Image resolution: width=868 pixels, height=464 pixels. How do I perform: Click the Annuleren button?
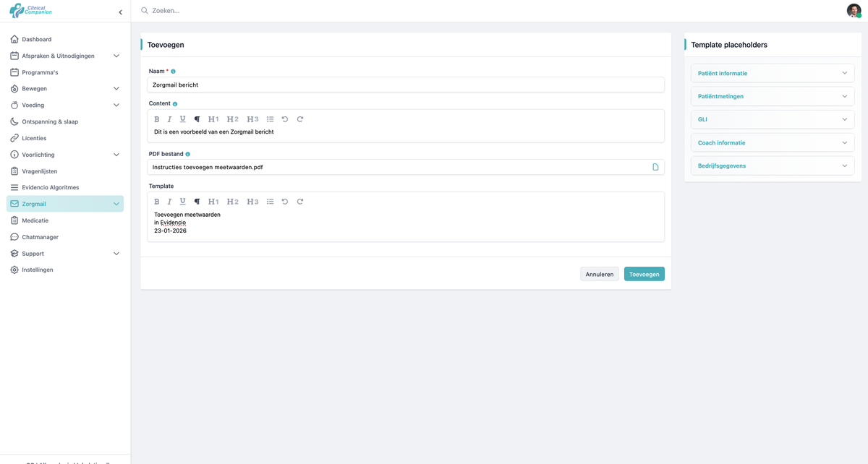pyautogui.click(x=600, y=274)
